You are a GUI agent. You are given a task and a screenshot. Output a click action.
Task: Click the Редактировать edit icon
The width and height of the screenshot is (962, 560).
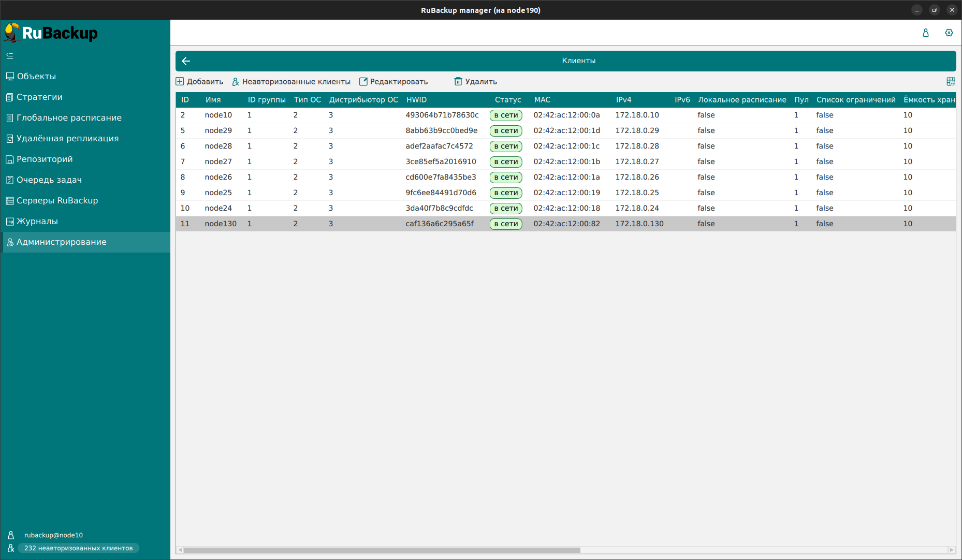tap(363, 82)
